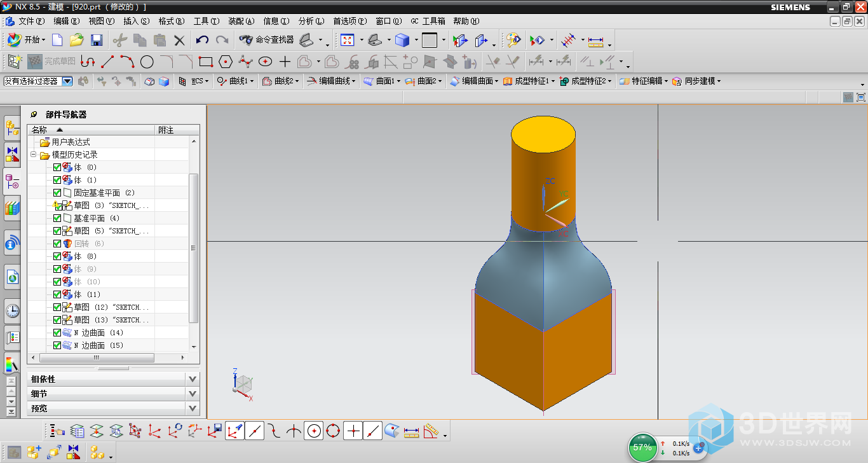Viewport: 868px width, 463px height.
Task: Expand the 预览 panel section
Action: point(193,408)
